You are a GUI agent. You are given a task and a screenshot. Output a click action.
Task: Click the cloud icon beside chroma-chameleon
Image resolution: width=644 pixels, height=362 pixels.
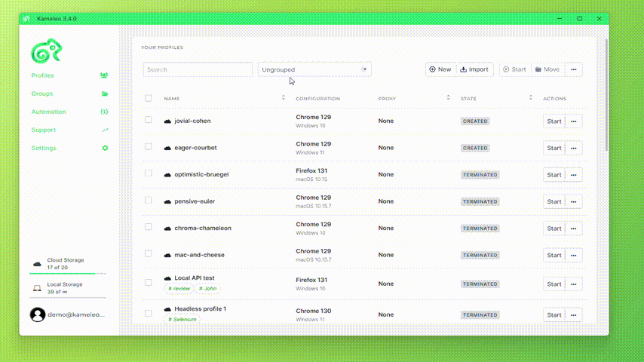coord(167,228)
